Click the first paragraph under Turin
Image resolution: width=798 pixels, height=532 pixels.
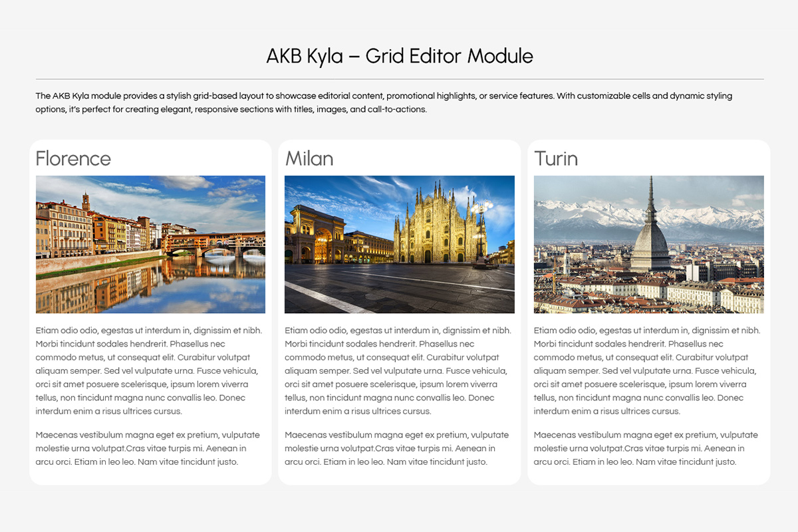pos(648,370)
